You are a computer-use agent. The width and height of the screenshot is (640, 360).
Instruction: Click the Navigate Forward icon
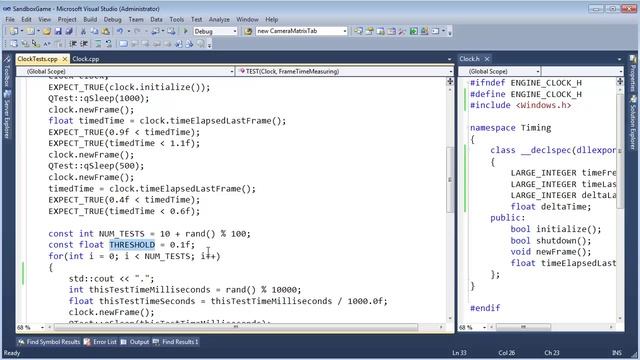point(171,31)
